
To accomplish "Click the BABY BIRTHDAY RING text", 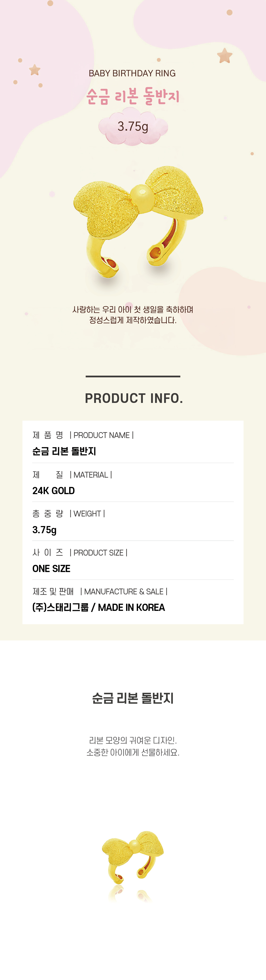I will click(132, 73).
